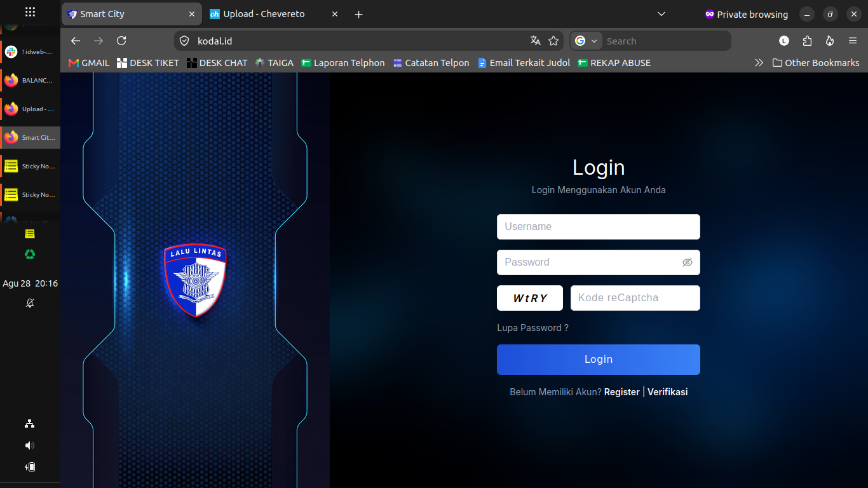Close the Smart City tab
The image size is (868, 488).
(x=192, y=14)
